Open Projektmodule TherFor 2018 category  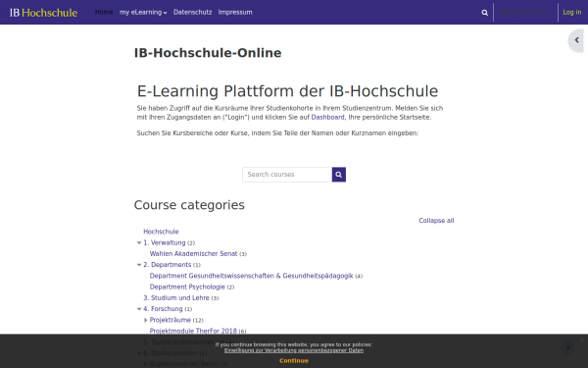(x=193, y=332)
